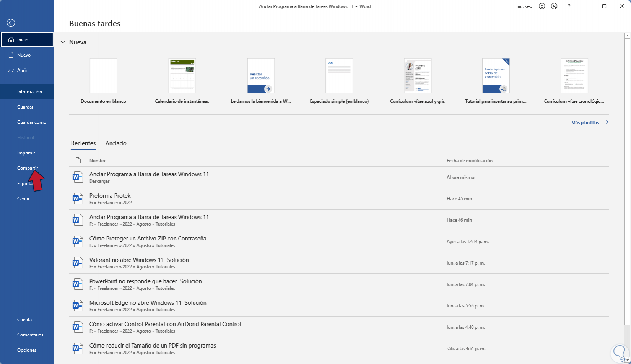The height and width of the screenshot is (364, 631).
Task: Open the Imprimir page
Action: point(27,153)
